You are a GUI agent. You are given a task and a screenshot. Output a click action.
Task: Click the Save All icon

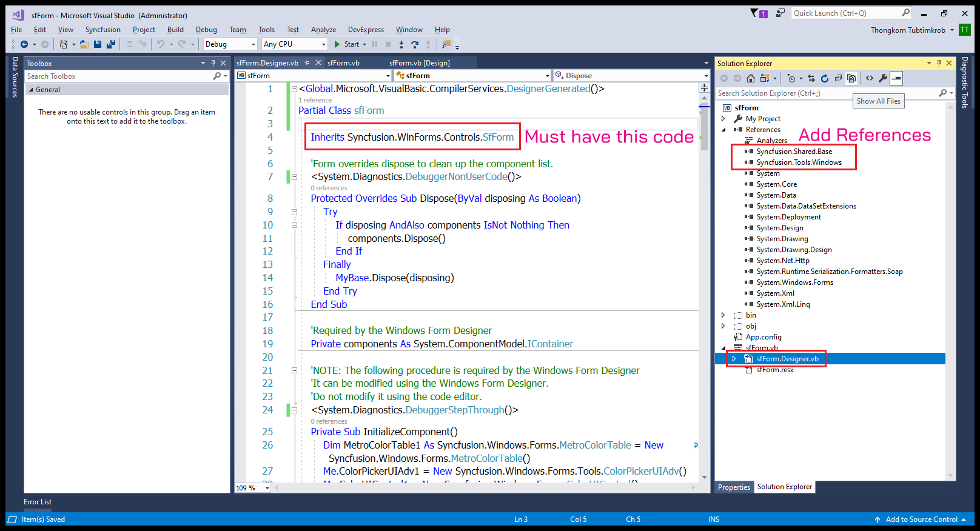pyautogui.click(x=111, y=44)
